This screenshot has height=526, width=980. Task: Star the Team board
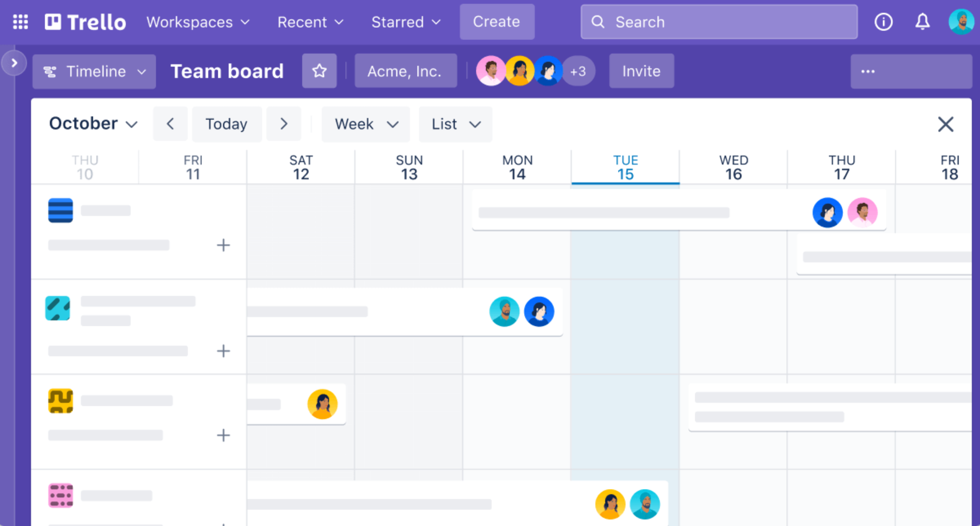[x=320, y=71]
